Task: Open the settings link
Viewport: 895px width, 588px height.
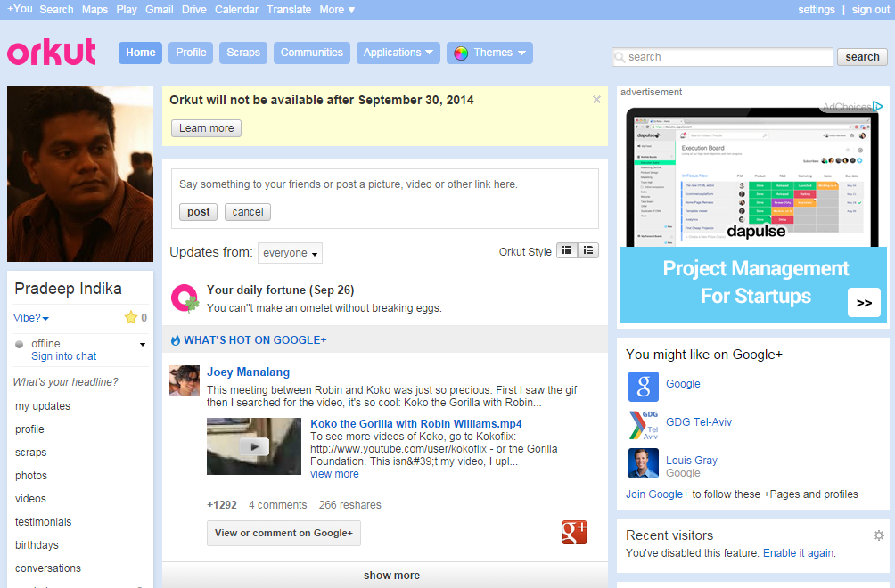Action: click(x=817, y=10)
